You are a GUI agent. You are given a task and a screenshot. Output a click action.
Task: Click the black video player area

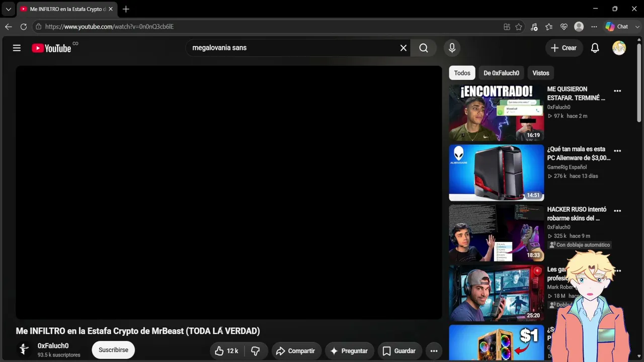click(x=229, y=193)
